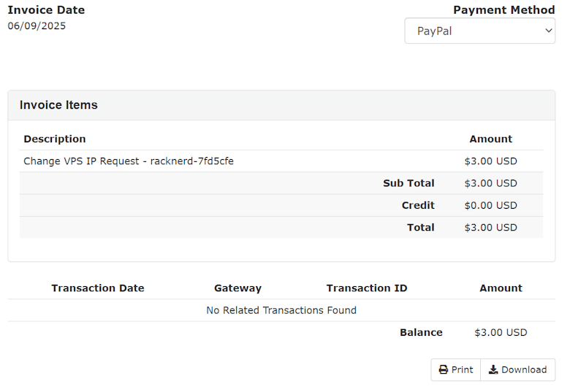Open the Payment Method dropdown
The height and width of the screenshot is (392, 570).
tap(480, 31)
